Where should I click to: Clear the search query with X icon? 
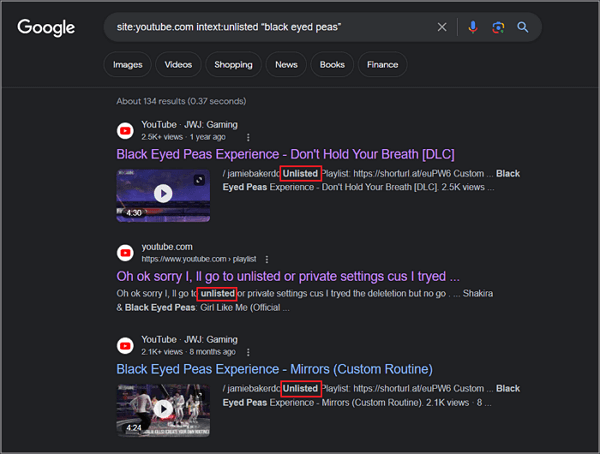pyautogui.click(x=442, y=27)
